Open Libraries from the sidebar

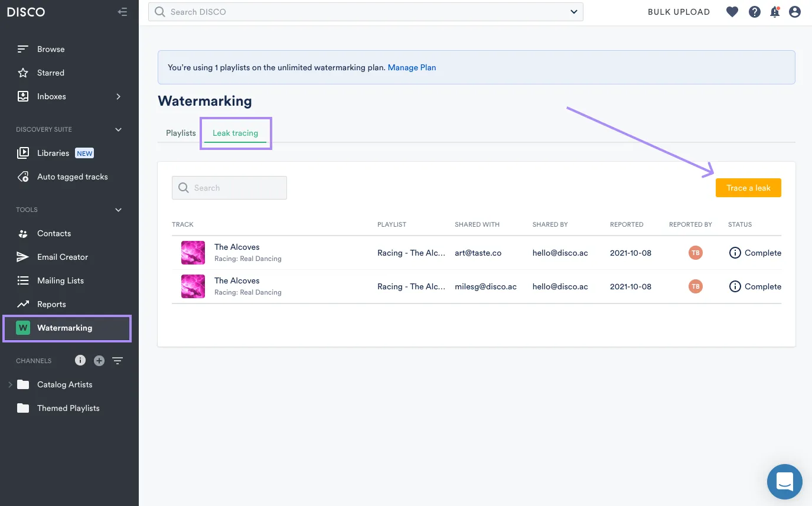tap(24, 152)
